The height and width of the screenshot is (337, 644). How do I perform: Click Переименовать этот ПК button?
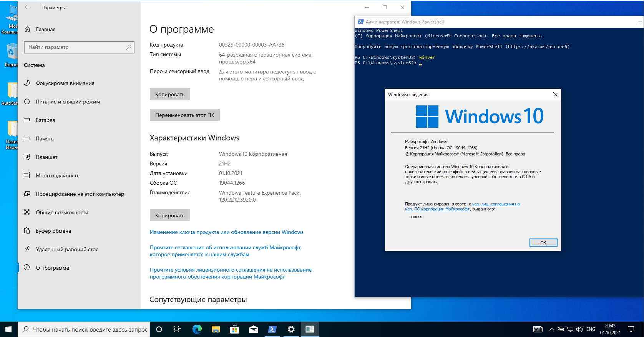pos(185,115)
